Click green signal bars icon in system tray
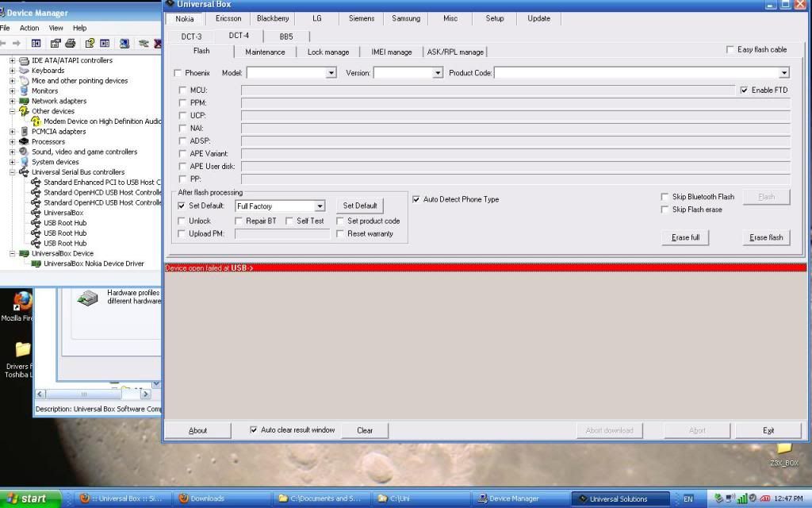This screenshot has width=812, height=508. click(x=742, y=498)
